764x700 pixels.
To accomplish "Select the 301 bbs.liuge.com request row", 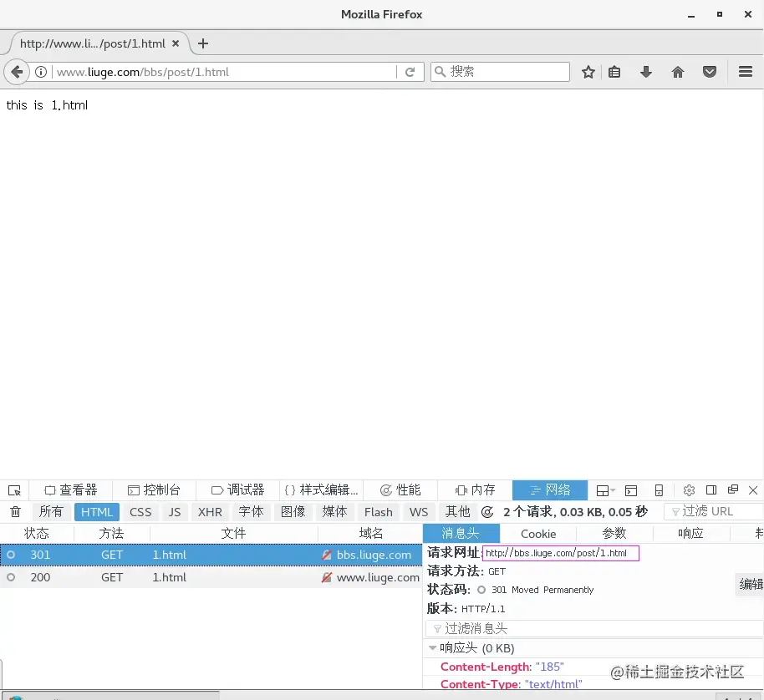I will (x=211, y=555).
